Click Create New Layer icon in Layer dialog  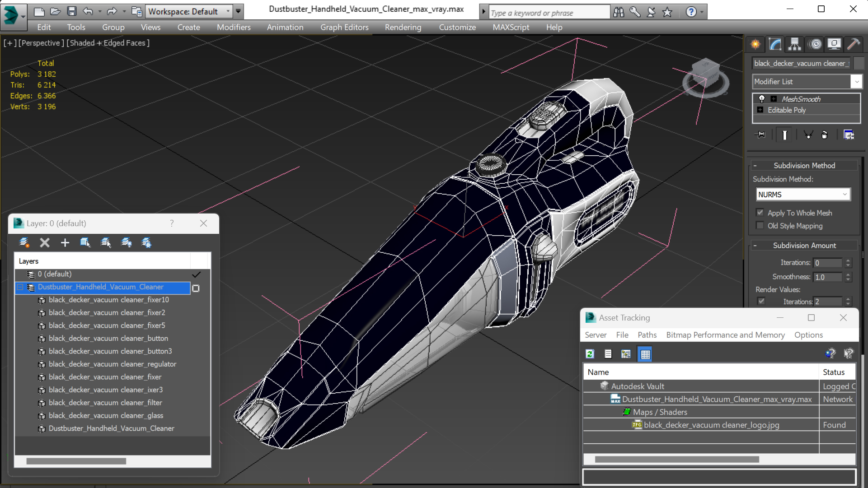click(x=24, y=243)
